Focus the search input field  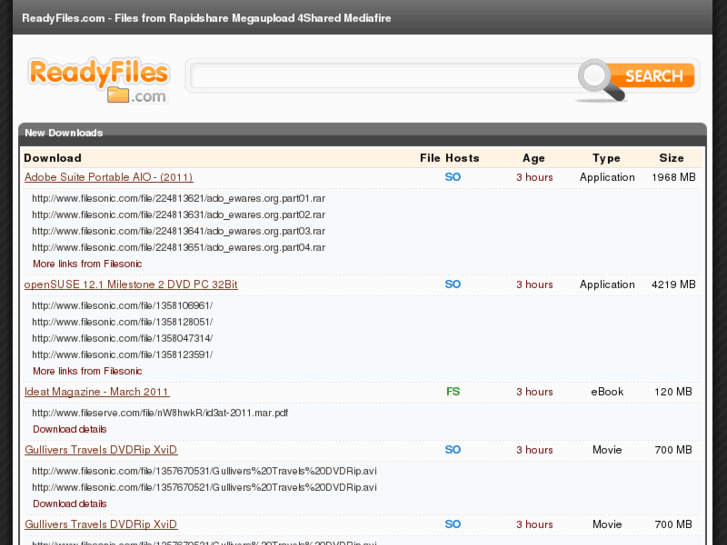point(385,76)
